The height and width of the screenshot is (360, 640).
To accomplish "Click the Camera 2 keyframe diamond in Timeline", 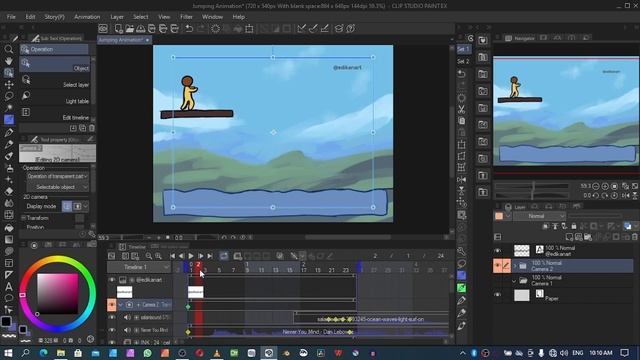I will pyautogui.click(x=188, y=307).
